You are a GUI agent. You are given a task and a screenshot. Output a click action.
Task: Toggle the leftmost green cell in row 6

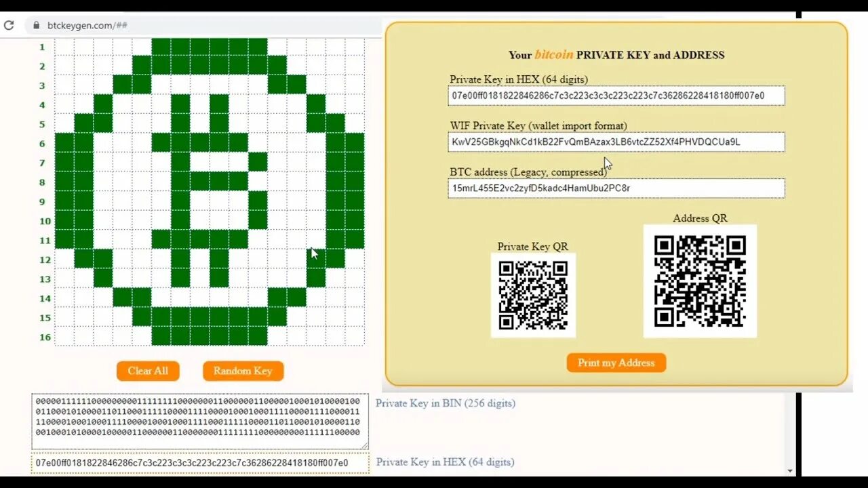point(64,143)
